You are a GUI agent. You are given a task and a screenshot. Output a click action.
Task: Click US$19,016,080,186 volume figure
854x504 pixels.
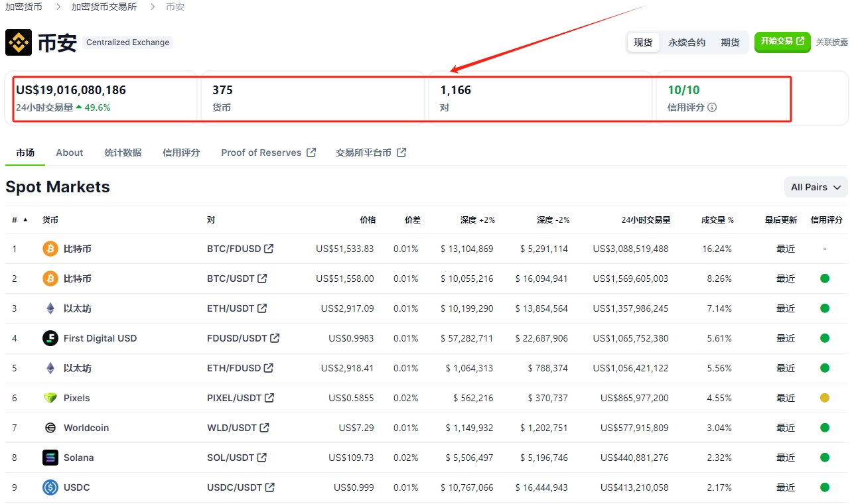[x=71, y=90]
